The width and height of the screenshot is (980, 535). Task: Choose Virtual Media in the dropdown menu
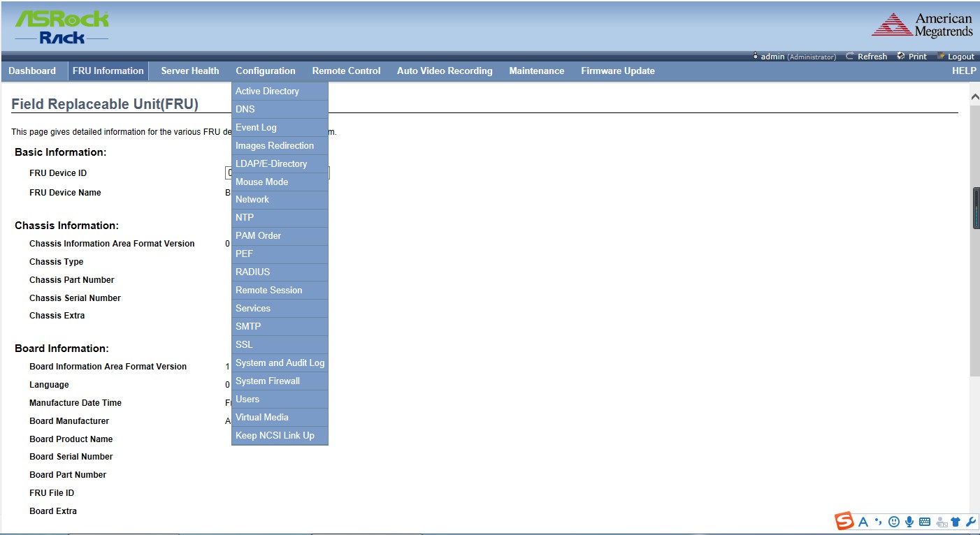click(262, 418)
